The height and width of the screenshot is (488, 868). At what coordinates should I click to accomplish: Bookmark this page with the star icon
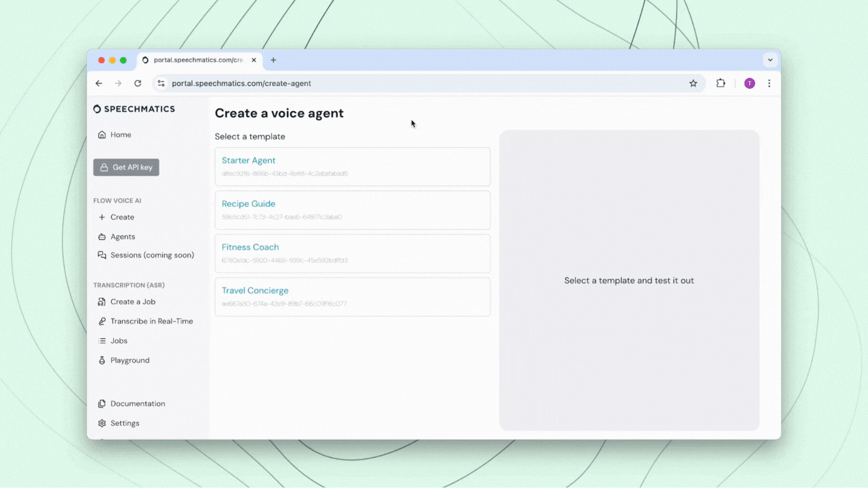(693, 83)
